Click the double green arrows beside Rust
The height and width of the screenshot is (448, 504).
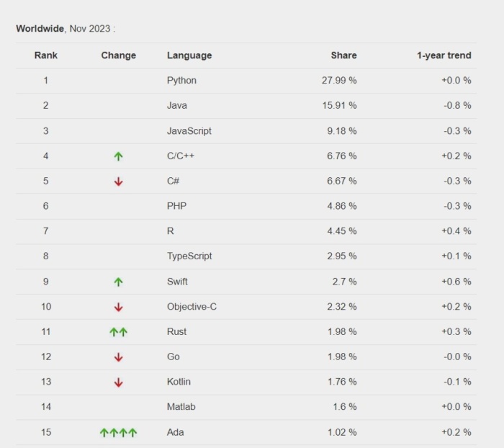pos(118,332)
